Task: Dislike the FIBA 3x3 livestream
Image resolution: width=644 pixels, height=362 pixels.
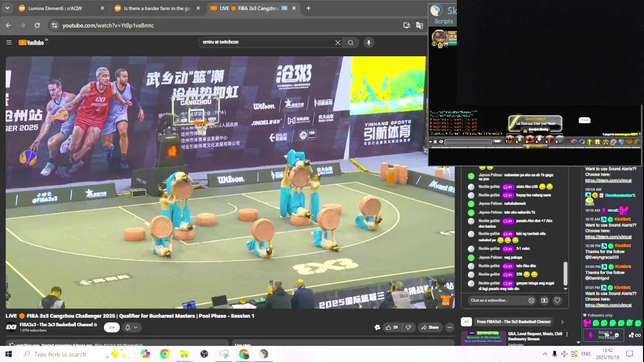Action: 408,327
